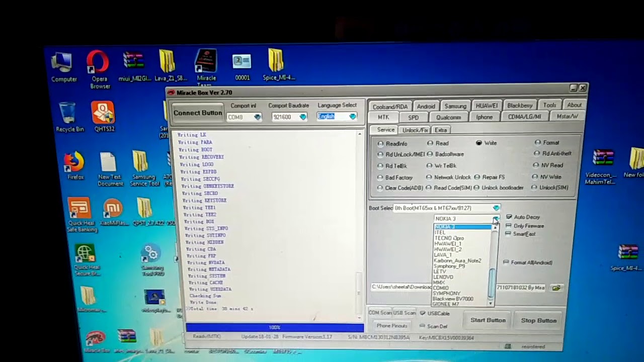Launch Firefox from the desktop
The width and height of the screenshot is (644, 362).
(75, 166)
